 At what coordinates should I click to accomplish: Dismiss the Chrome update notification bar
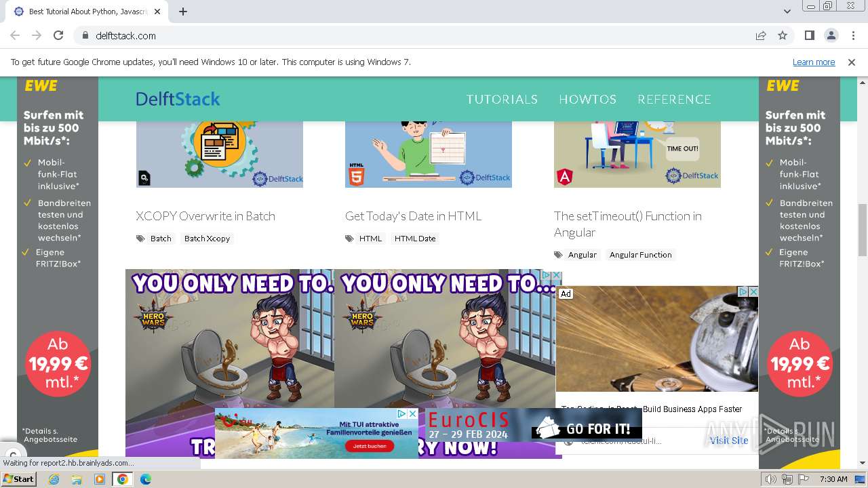852,62
